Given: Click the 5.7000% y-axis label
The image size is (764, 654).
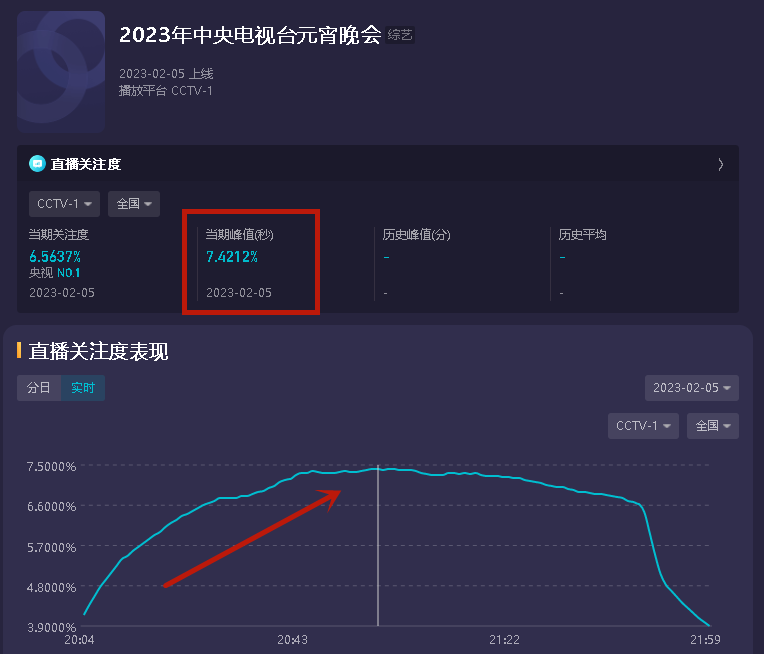Looking at the screenshot, I should pos(52,547).
